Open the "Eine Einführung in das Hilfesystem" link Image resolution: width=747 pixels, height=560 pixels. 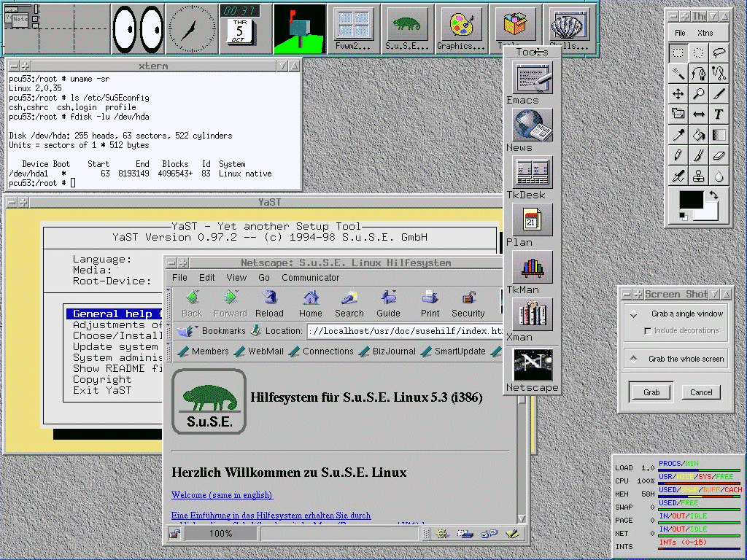point(271,516)
